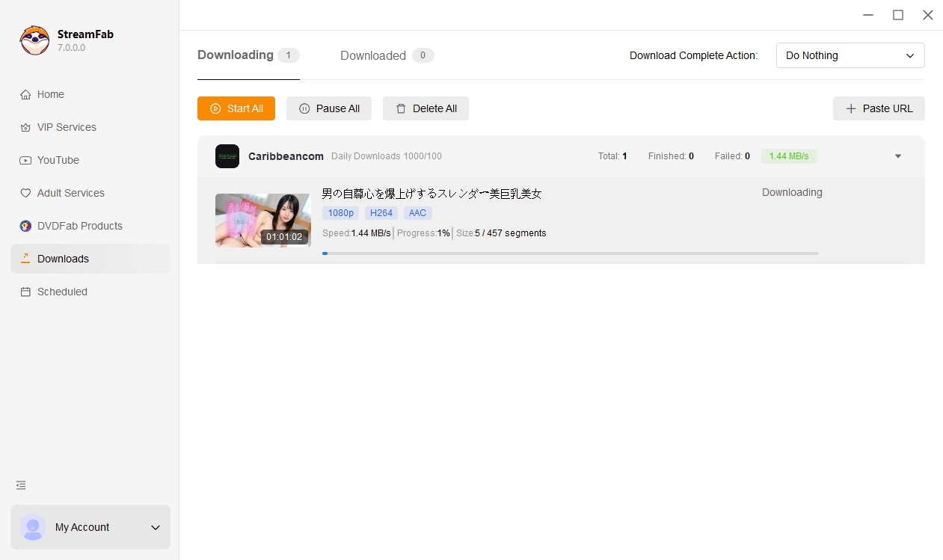Select the Downloading tab
Image resolution: width=943 pixels, height=560 pixels.
coord(233,55)
